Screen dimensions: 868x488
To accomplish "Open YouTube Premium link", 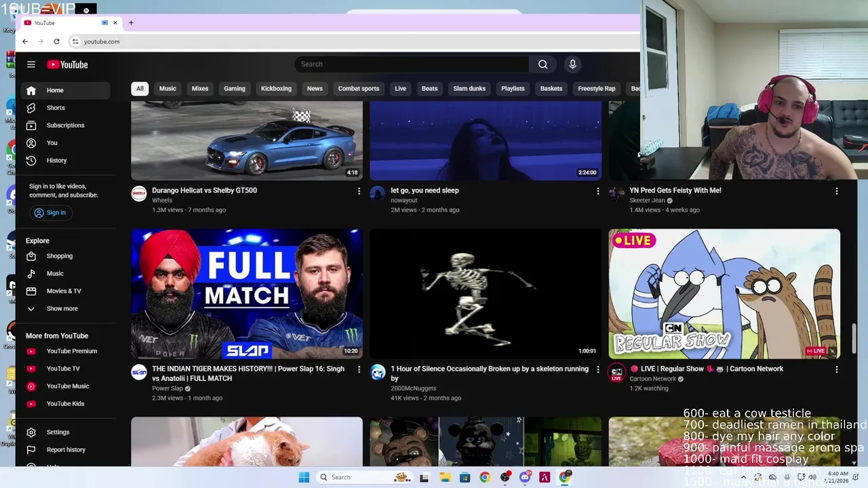I will click(65, 351).
